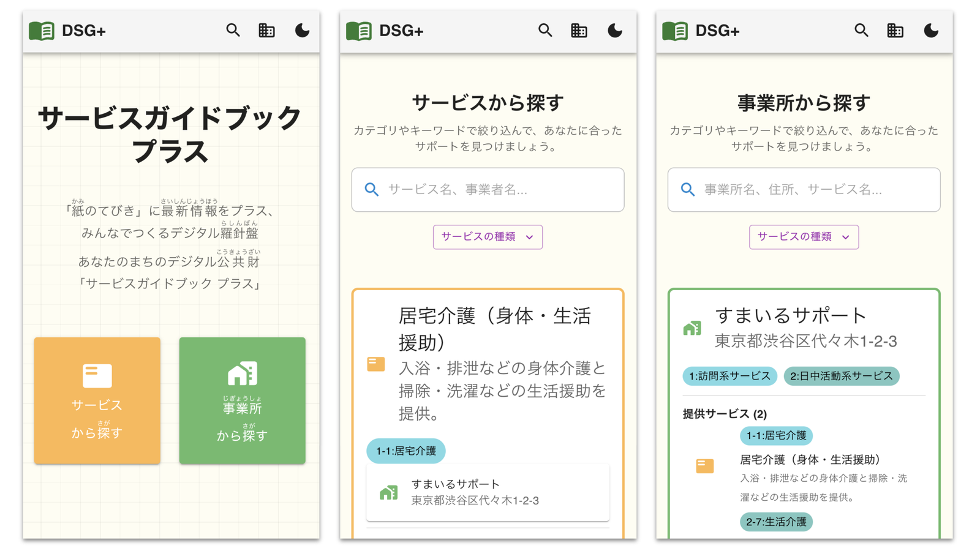
Task: Click the orange card icon in 提供サービス list
Action: click(705, 466)
